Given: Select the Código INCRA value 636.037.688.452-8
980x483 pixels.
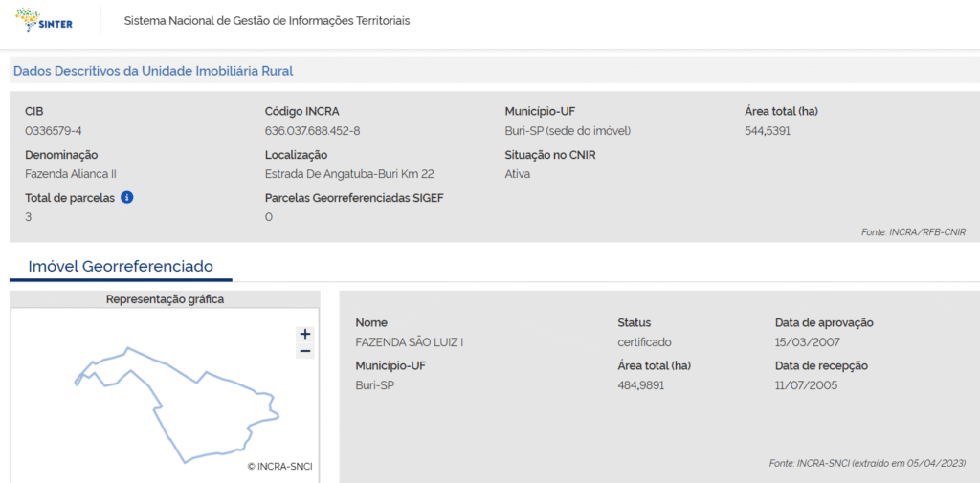Looking at the screenshot, I should (x=312, y=131).
